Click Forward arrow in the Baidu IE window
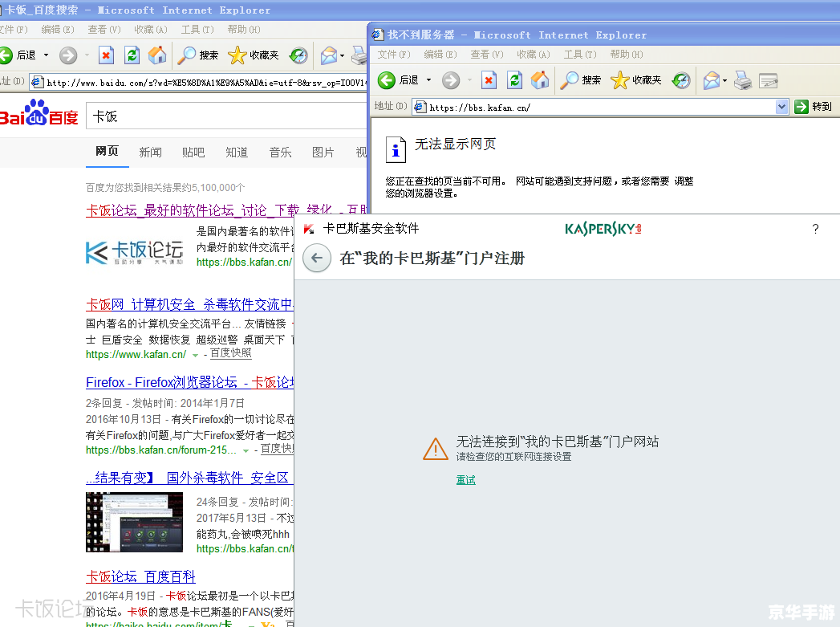840x627 pixels. [x=68, y=55]
